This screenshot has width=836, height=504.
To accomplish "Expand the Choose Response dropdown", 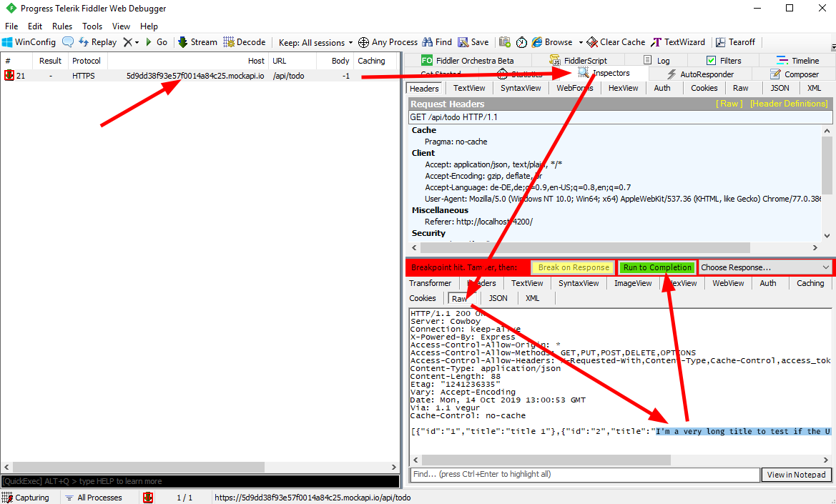I will coord(764,267).
